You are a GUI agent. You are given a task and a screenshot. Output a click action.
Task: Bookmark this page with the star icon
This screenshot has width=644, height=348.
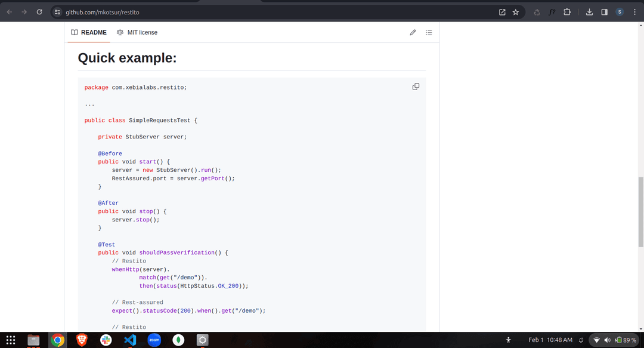tap(516, 12)
